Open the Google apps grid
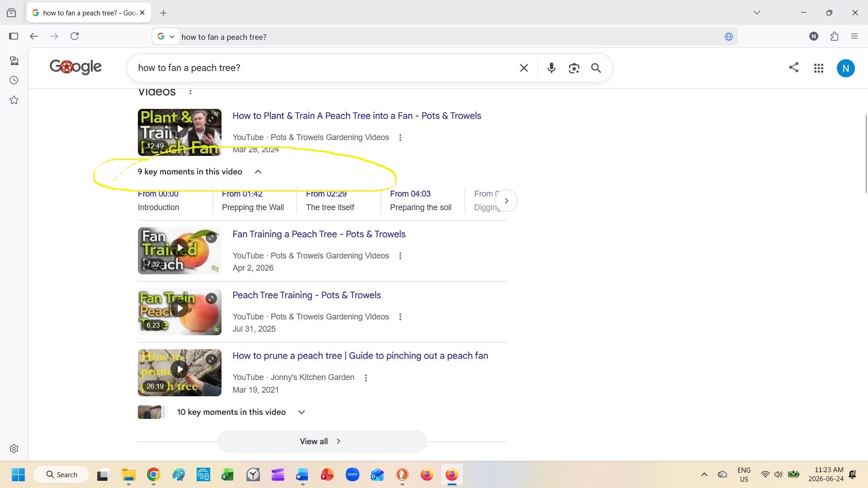Image resolution: width=868 pixels, height=488 pixels. [819, 68]
